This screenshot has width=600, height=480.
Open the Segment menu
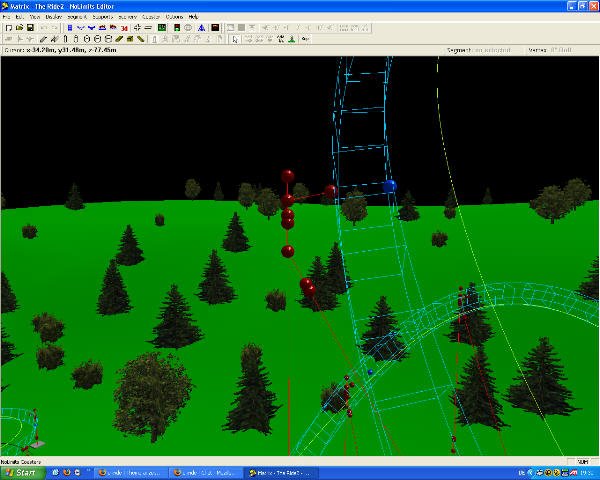tap(77, 17)
